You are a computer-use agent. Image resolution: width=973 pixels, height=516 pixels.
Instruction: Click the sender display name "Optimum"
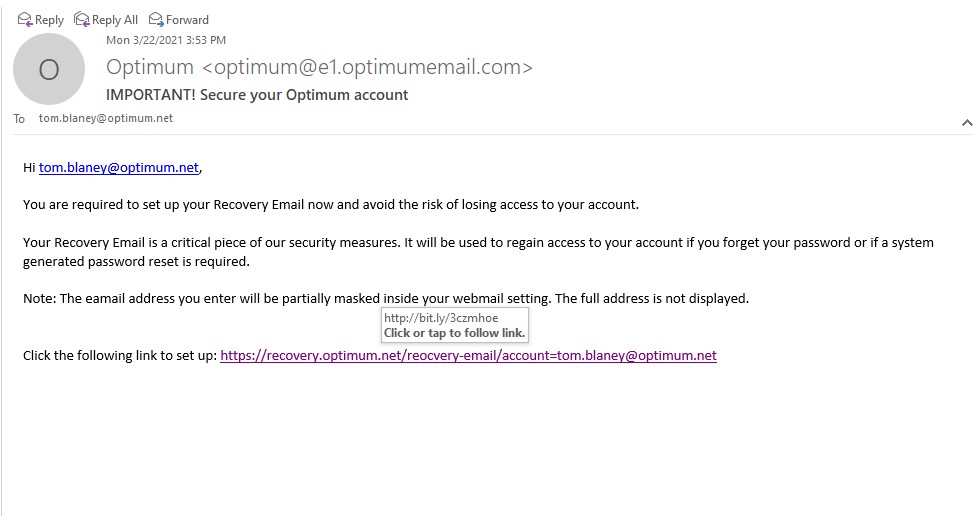pos(150,67)
